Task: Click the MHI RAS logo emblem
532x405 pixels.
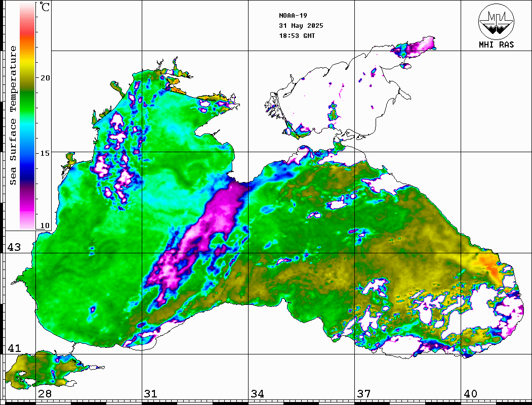Action: (x=496, y=21)
